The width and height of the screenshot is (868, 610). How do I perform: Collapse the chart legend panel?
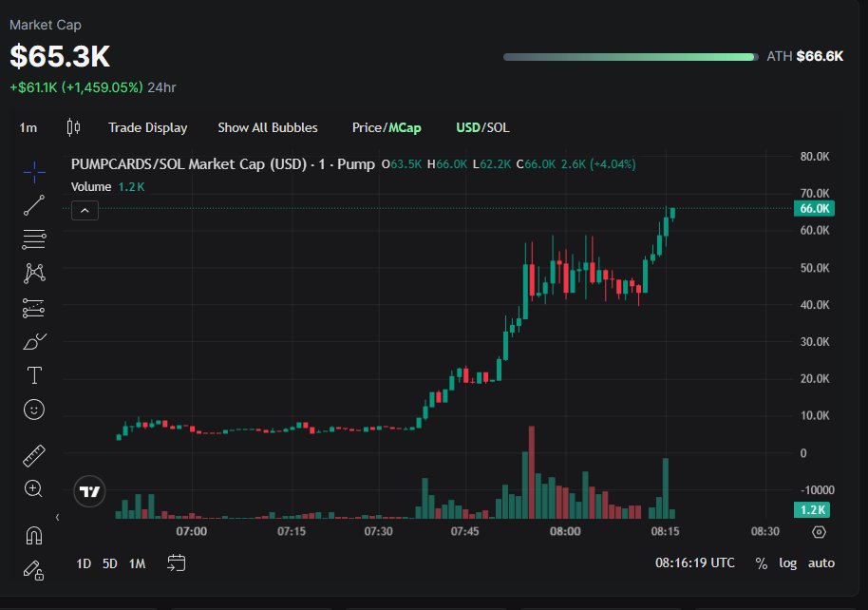coord(85,209)
